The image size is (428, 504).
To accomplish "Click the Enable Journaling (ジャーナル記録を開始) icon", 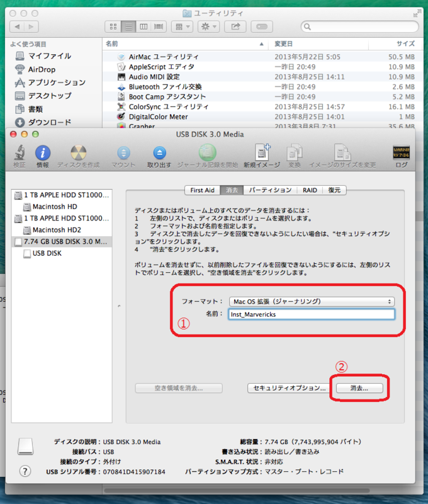I will point(208,152).
